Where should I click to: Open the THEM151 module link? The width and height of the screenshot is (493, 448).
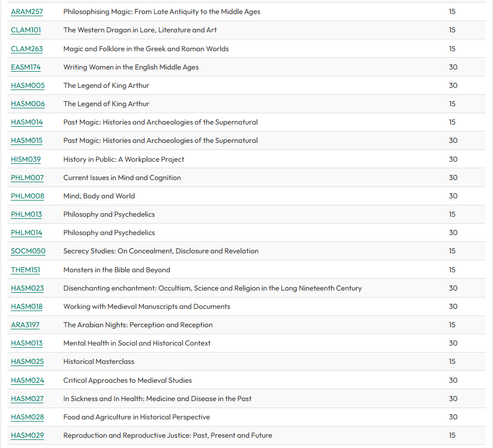25,270
